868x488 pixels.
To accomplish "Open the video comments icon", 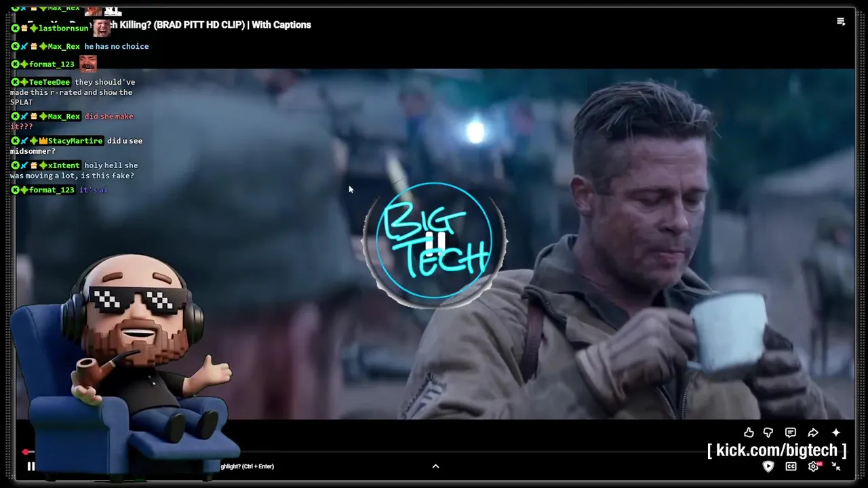I will click(791, 432).
